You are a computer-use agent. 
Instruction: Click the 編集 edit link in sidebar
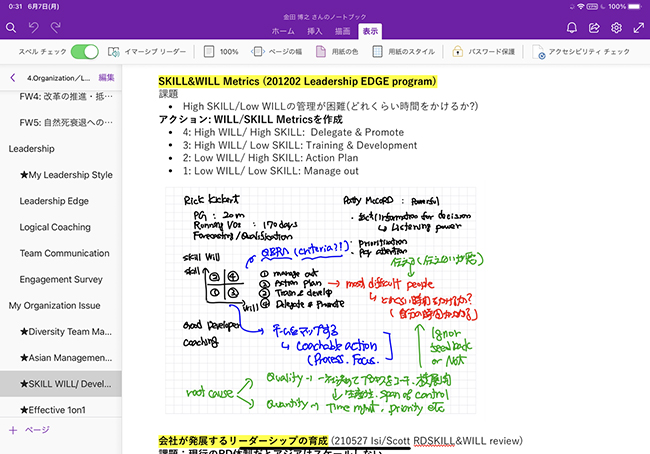pyautogui.click(x=106, y=77)
